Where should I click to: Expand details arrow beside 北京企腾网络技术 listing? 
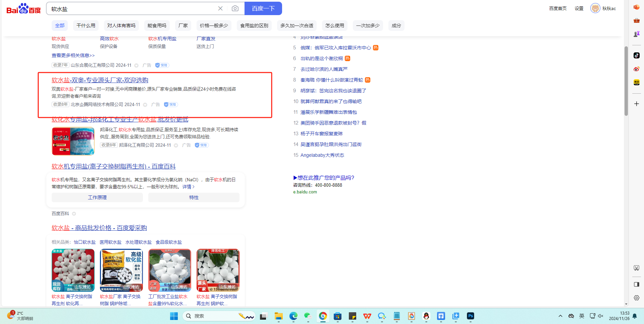click(x=145, y=105)
